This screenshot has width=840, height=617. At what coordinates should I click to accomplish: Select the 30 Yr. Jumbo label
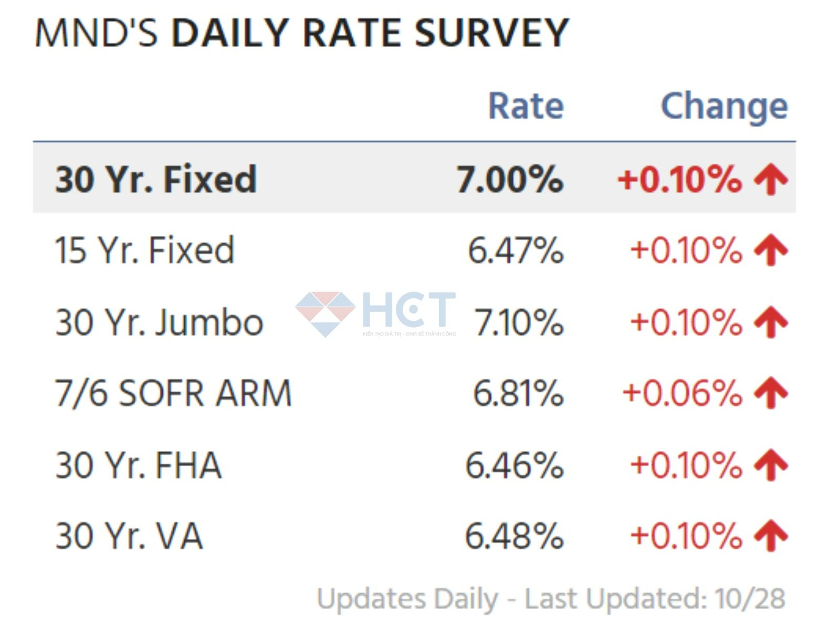tap(159, 322)
